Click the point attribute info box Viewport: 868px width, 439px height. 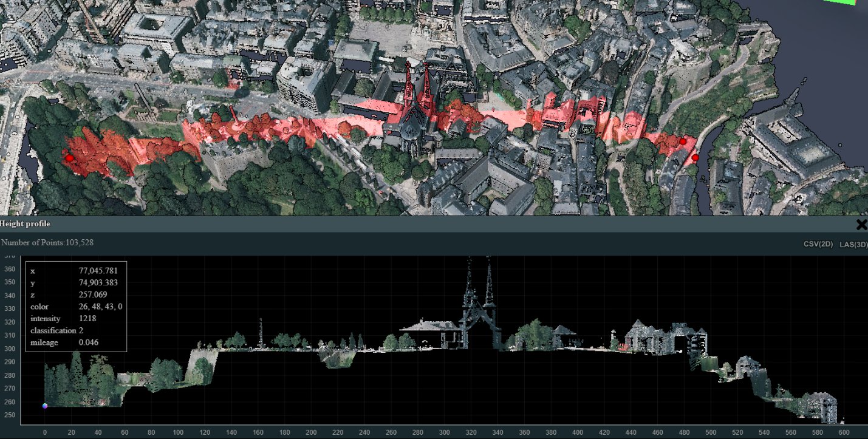click(x=75, y=306)
